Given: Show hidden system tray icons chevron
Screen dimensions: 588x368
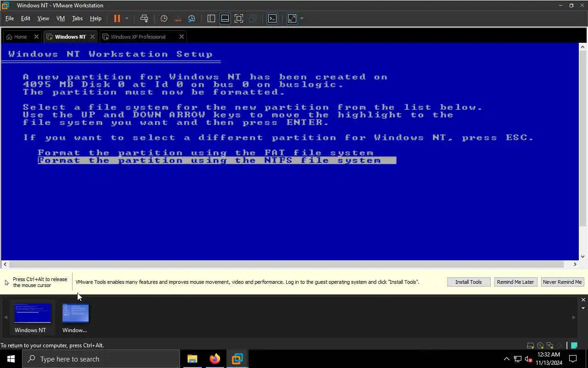Looking at the screenshot, I should point(507,359).
